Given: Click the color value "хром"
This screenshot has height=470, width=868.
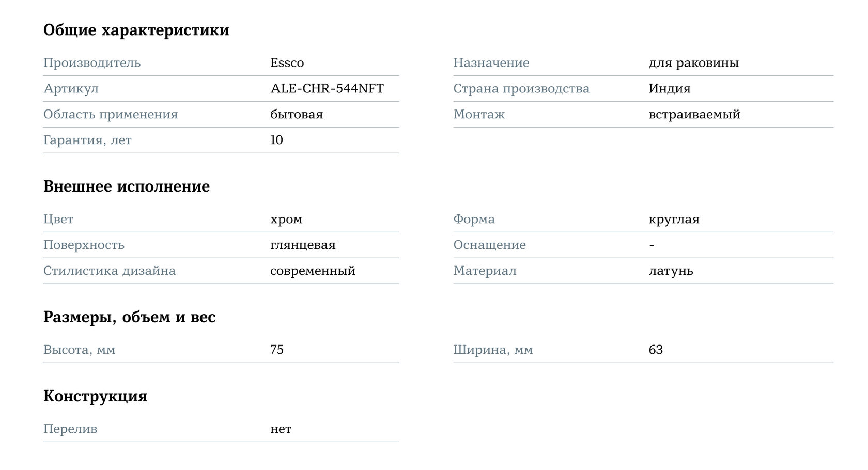Looking at the screenshot, I should coord(286,220).
